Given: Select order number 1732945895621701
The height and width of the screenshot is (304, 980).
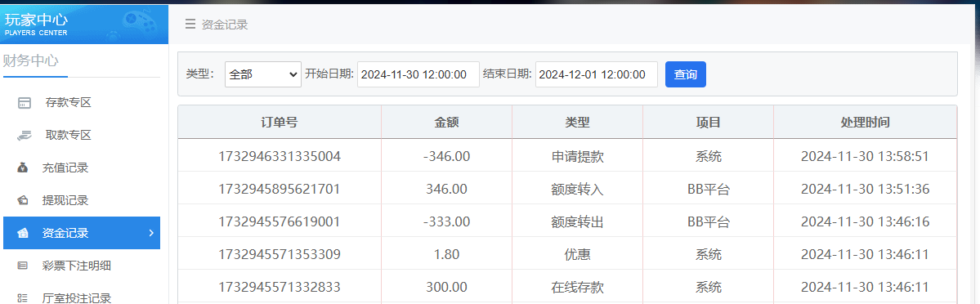Looking at the screenshot, I should (280, 189).
